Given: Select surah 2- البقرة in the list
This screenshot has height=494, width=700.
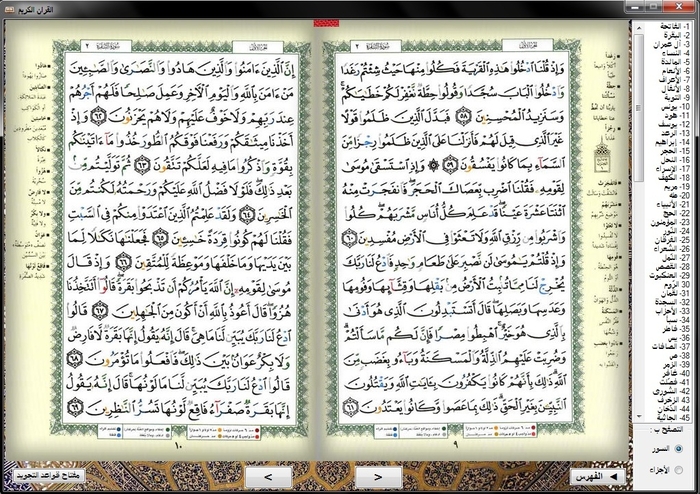Looking at the screenshot, I should tap(677, 36).
